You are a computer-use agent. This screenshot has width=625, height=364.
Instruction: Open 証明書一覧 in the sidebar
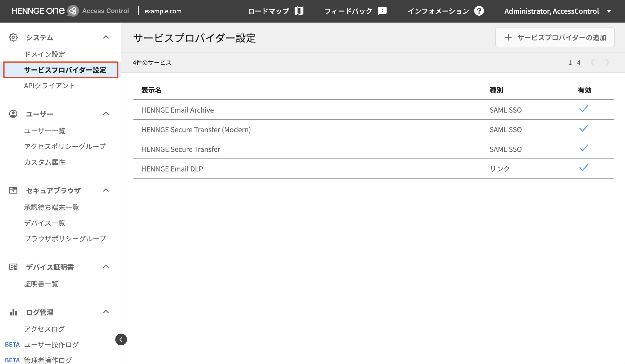pyautogui.click(x=41, y=284)
